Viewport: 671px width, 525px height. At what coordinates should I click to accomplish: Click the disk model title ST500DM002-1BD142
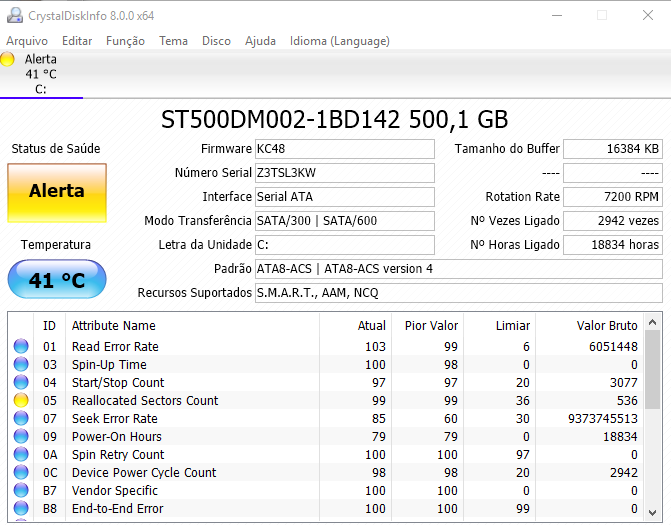[x=280, y=119]
